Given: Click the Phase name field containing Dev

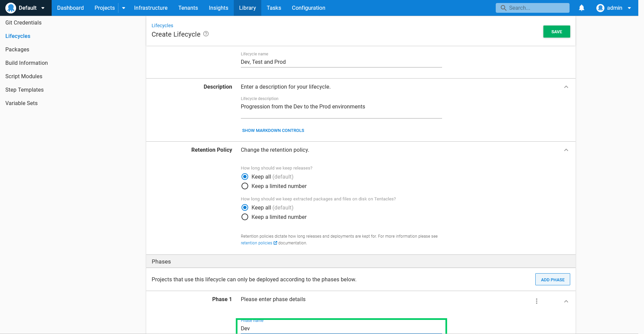Looking at the screenshot, I should tap(341, 328).
